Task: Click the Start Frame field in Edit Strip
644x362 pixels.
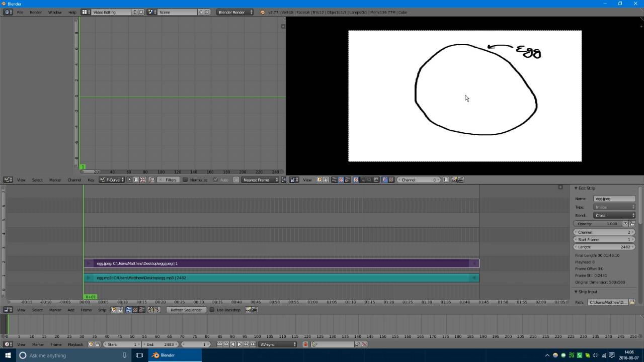Action: click(605, 240)
